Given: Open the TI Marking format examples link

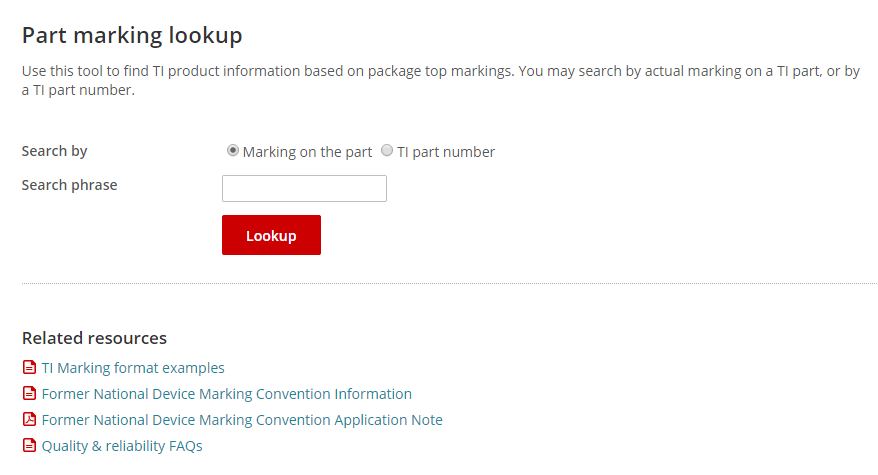Looking at the screenshot, I should (133, 368).
